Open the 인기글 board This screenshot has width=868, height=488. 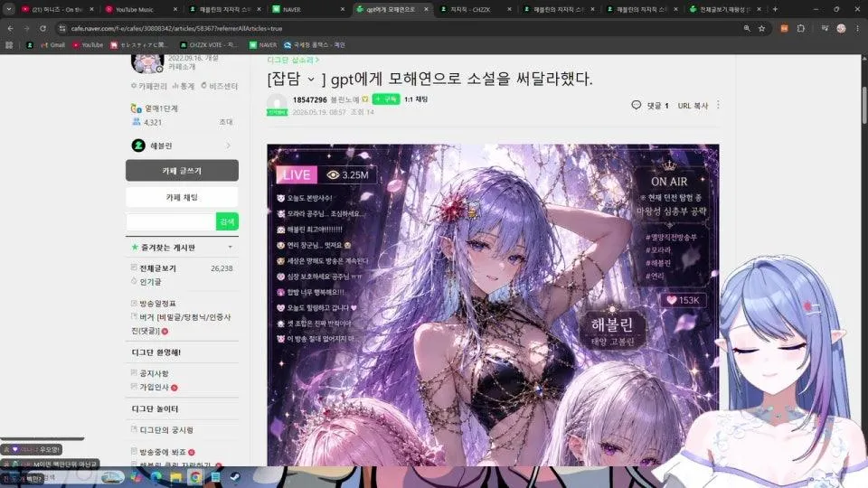click(x=150, y=282)
